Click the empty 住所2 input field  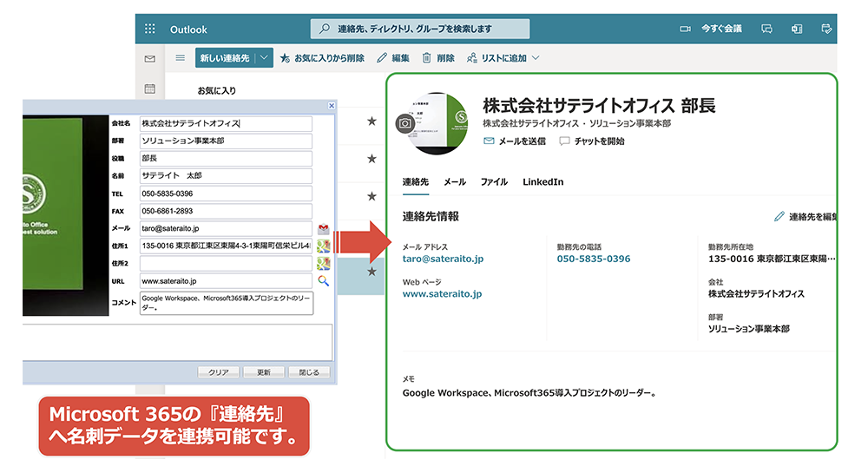coord(226,264)
